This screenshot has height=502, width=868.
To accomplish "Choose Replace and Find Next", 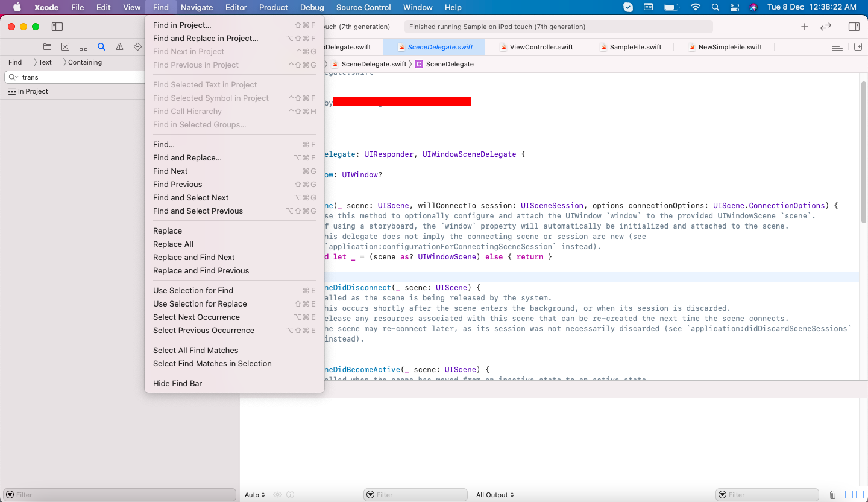I will pyautogui.click(x=234, y=257).
